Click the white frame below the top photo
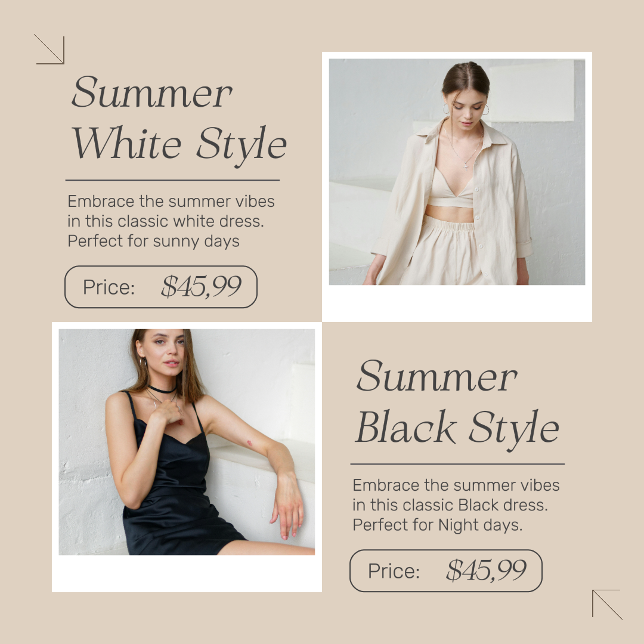The height and width of the screenshot is (644, 644). 457,303
